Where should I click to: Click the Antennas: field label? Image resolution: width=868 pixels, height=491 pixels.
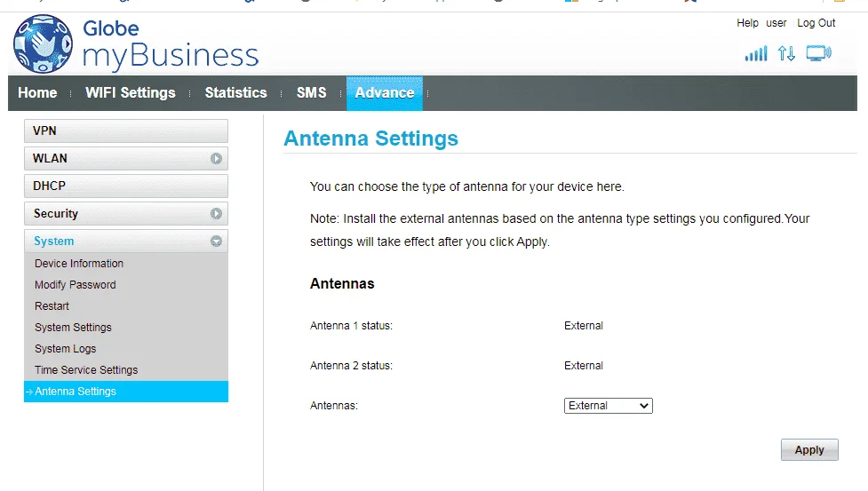[334, 405]
